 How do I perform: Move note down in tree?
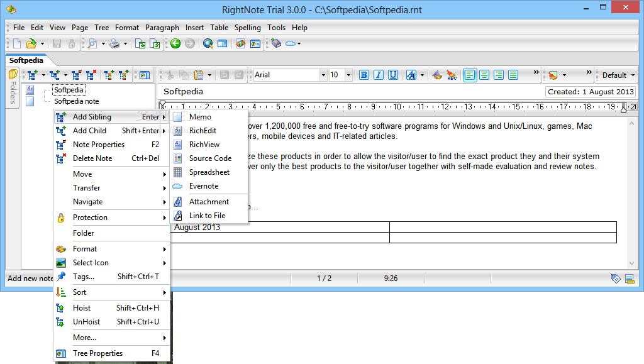tap(109, 75)
